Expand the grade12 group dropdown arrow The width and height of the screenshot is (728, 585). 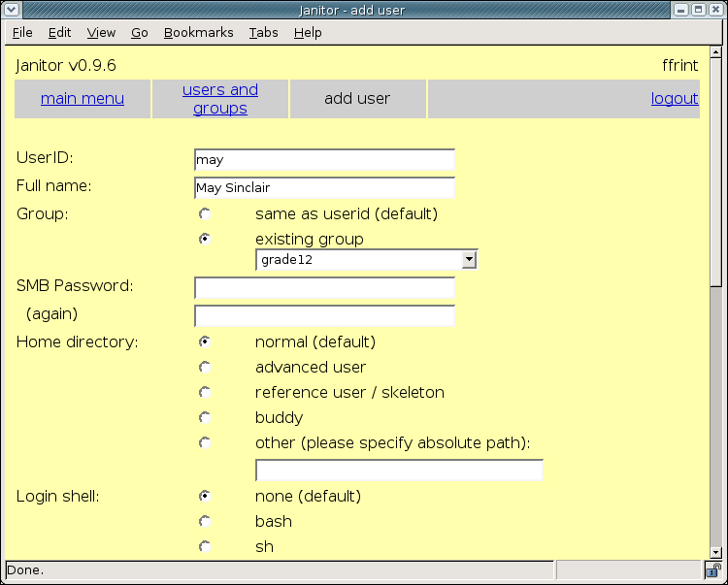coord(469,259)
